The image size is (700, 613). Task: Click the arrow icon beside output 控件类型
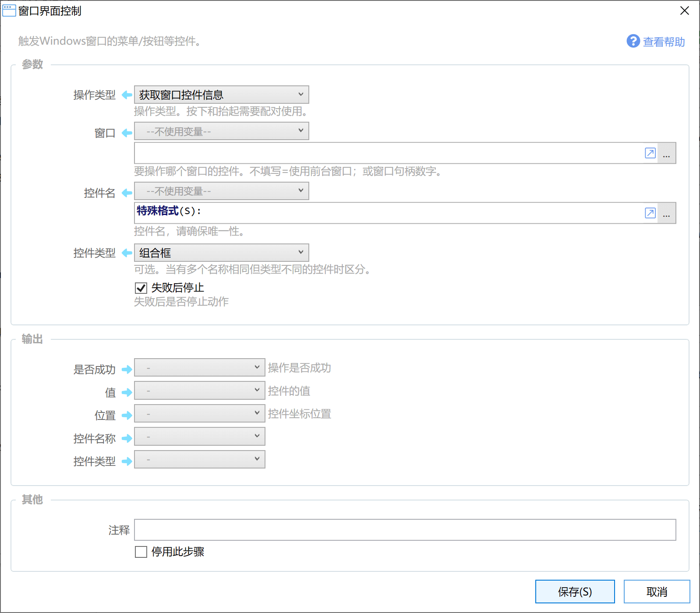click(x=127, y=461)
